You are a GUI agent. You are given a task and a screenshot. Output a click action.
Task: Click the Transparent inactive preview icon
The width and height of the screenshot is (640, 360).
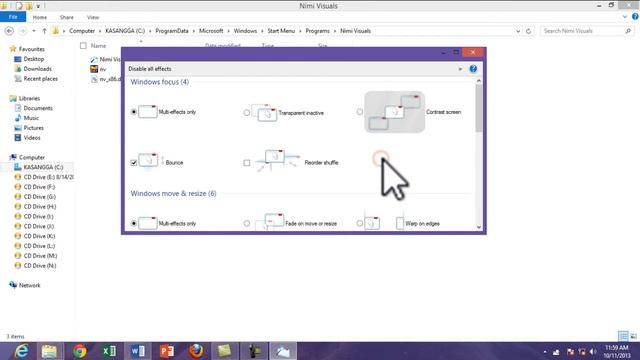coord(264,113)
